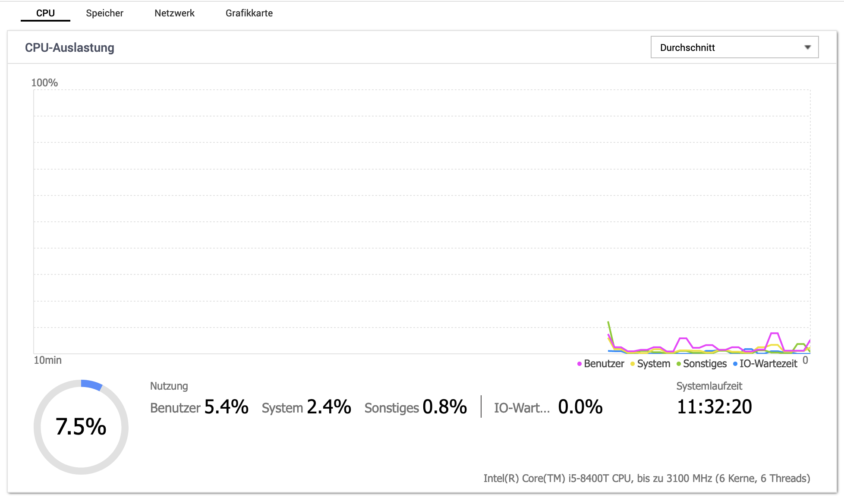The image size is (844, 504).
Task: Click the magenta spike in the CPU graph
Action: point(774,334)
